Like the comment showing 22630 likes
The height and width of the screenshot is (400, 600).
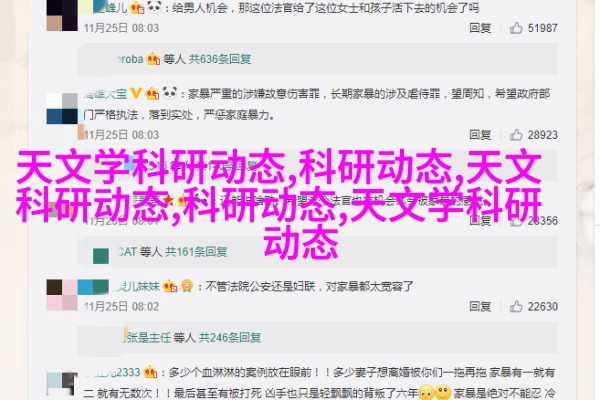tap(516, 306)
